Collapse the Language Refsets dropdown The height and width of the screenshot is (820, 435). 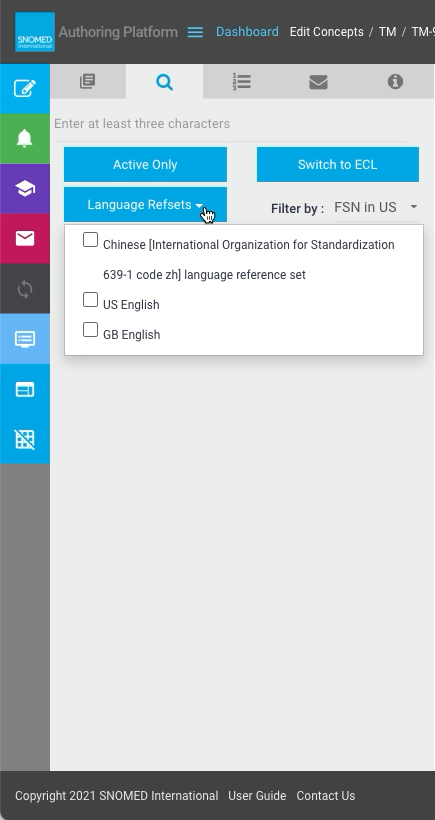[145, 204]
